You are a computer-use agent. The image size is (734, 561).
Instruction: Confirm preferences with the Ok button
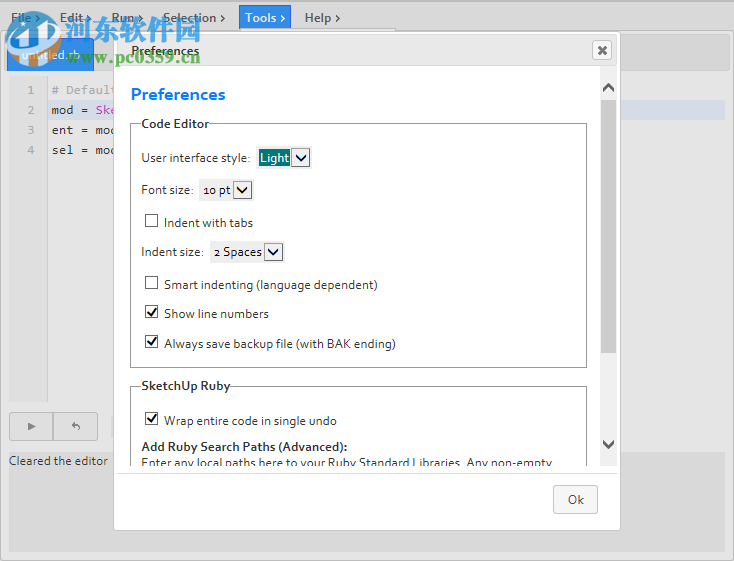(x=575, y=500)
